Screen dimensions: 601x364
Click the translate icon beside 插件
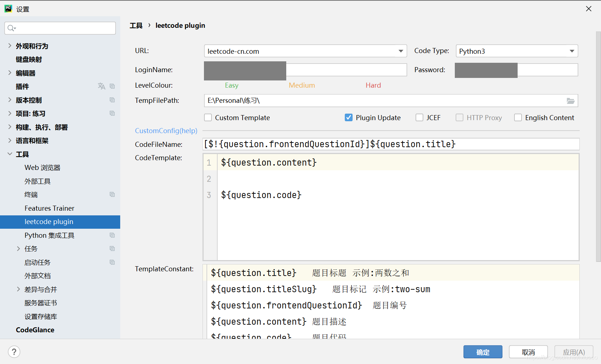[101, 86]
